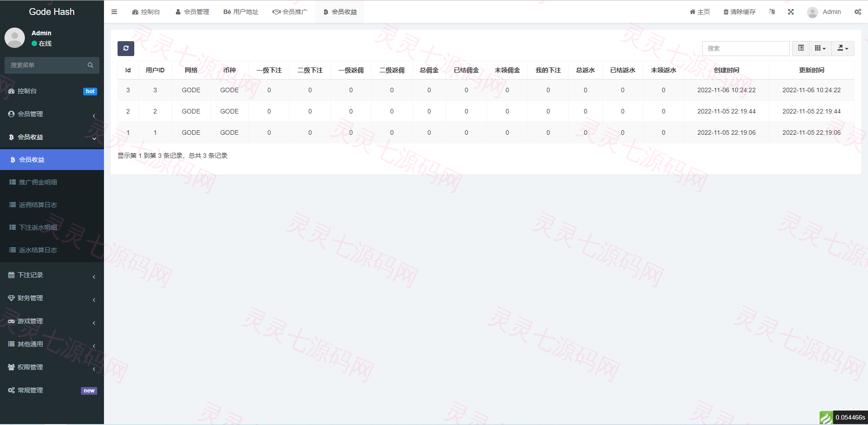Click the green icon beside 0.054466s

[826, 418]
